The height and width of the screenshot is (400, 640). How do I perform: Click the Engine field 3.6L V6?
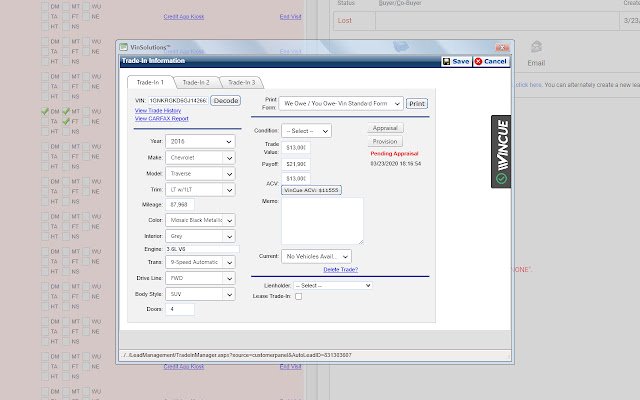coord(202,249)
